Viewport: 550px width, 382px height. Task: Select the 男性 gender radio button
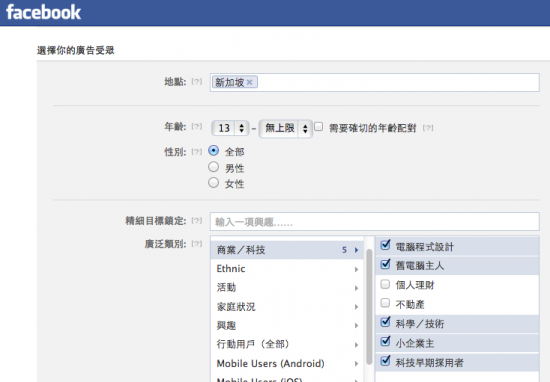coord(213,167)
